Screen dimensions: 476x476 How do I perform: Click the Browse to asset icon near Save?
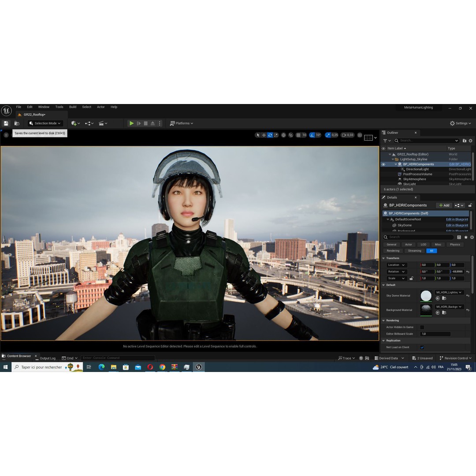(x=17, y=123)
